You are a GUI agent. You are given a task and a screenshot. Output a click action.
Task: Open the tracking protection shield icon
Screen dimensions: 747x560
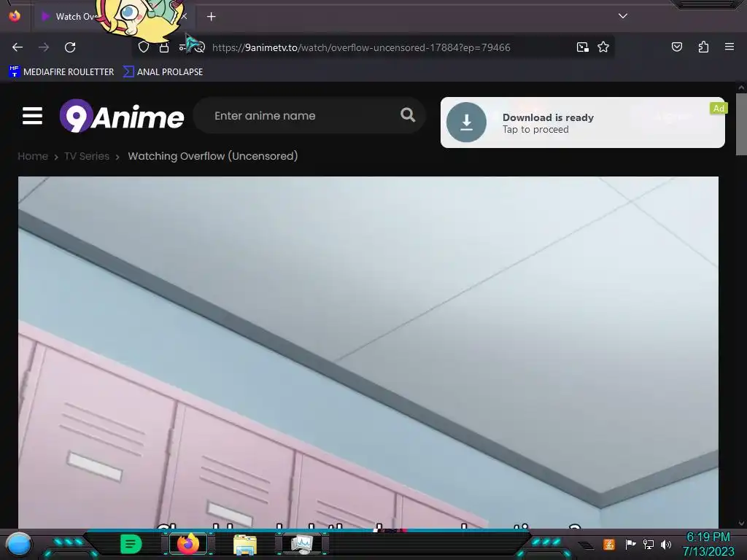[144, 47]
